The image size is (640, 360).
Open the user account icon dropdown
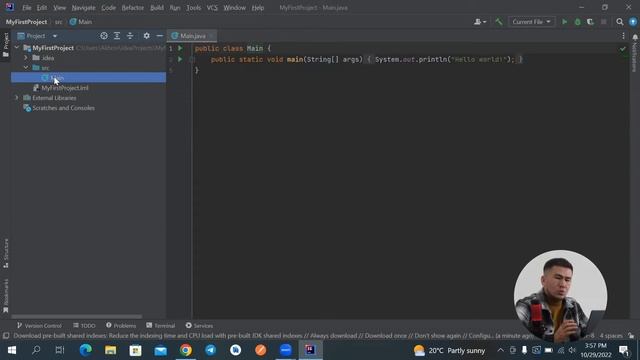pyautogui.click(x=480, y=22)
